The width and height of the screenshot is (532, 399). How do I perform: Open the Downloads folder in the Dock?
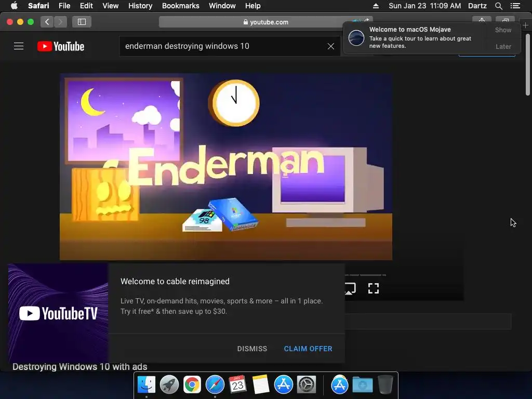[362, 384]
